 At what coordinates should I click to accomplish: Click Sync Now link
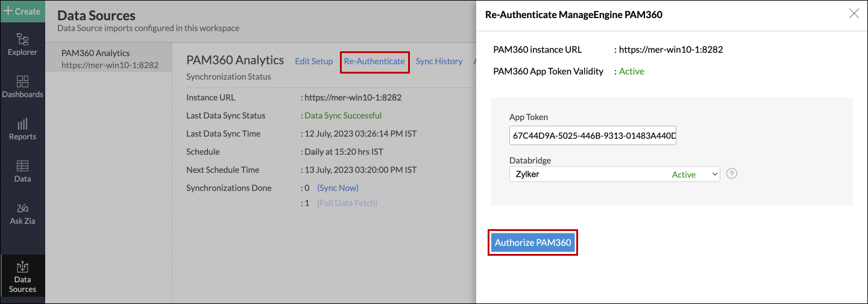(x=338, y=188)
